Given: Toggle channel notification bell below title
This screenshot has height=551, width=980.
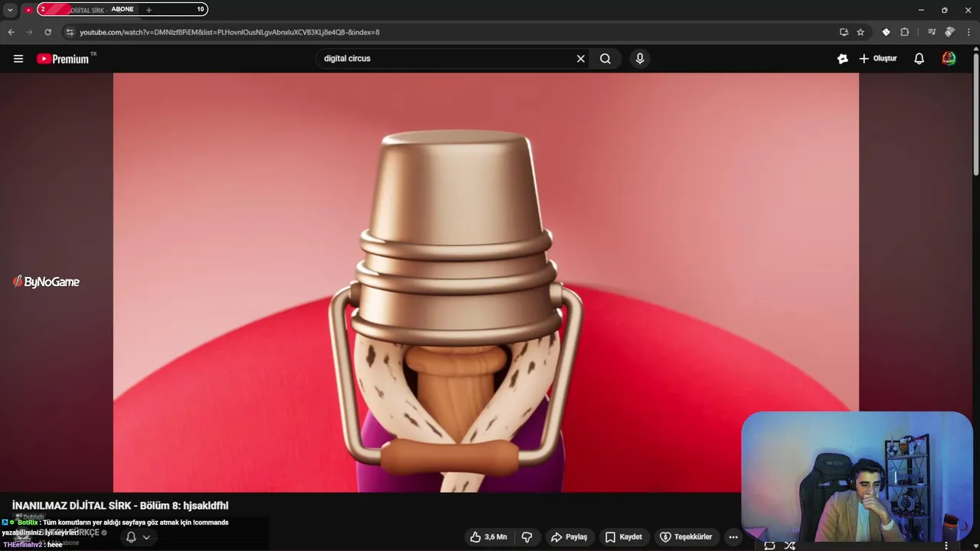Looking at the screenshot, I should point(131,537).
